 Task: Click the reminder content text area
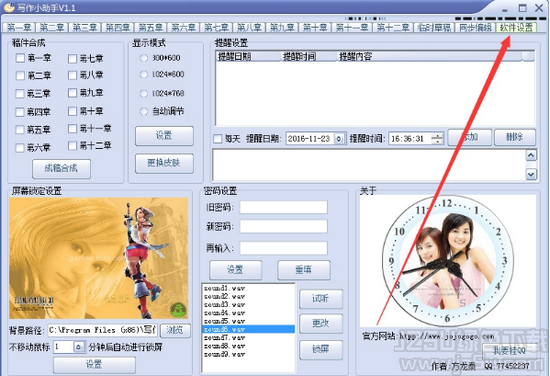(369, 165)
